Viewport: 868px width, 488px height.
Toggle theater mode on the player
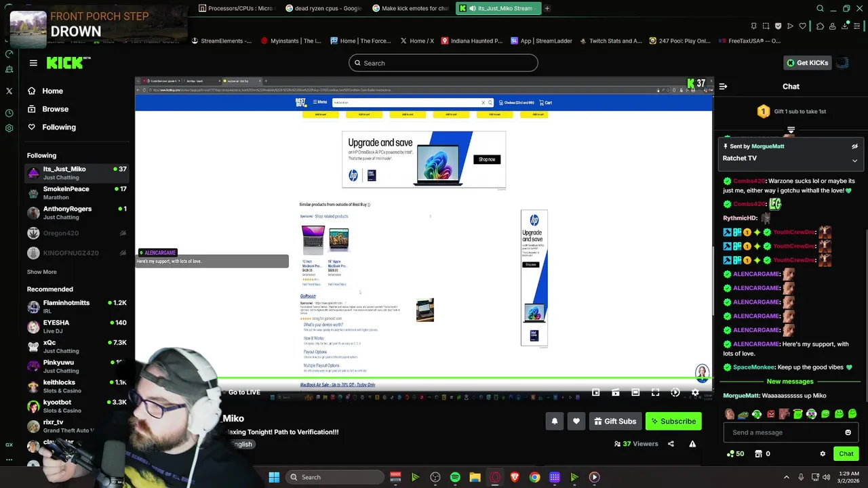[635, 392]
